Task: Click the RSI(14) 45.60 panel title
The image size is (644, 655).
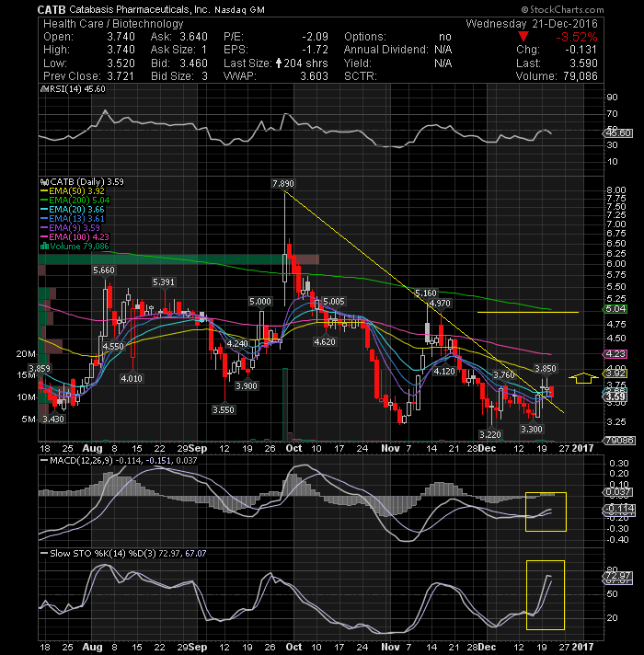Action: pyautogui.click(x=75, y=89)
